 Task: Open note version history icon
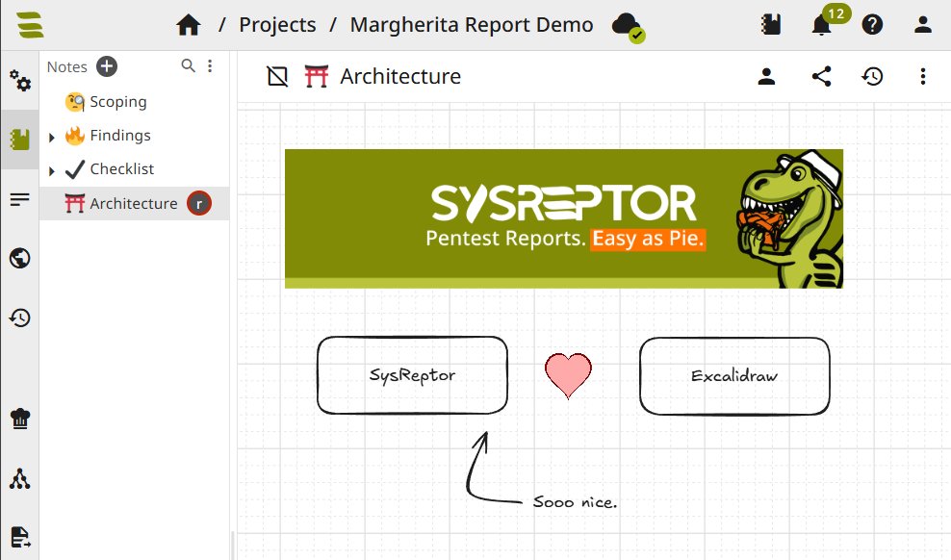872,76
